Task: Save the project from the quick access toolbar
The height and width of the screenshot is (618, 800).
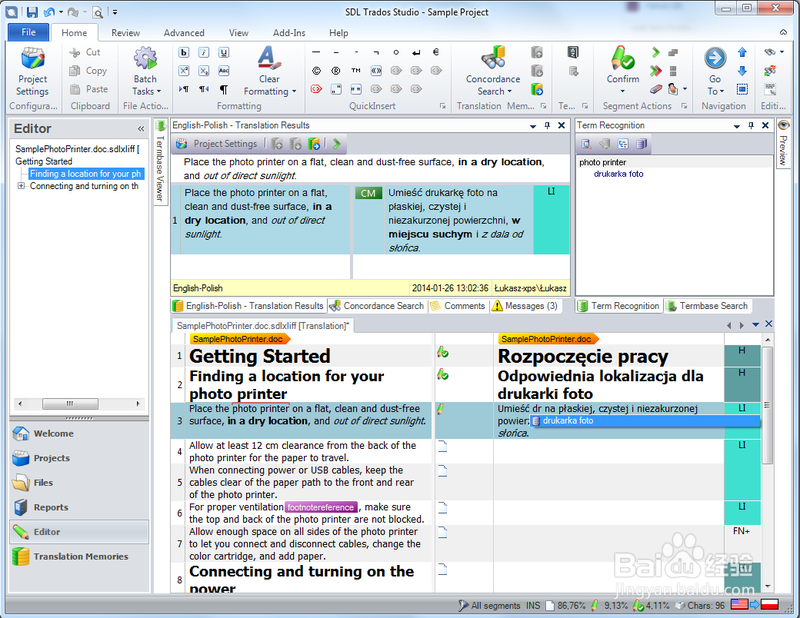Action: tap(32, 12)
